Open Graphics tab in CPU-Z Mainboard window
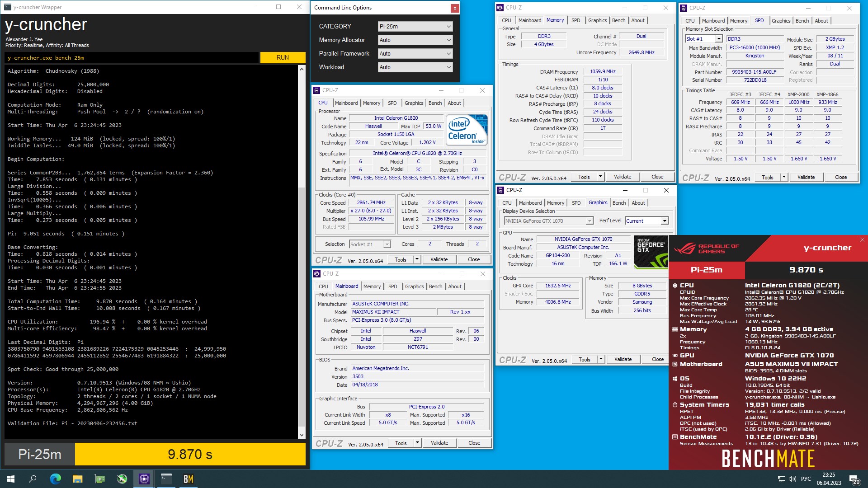 [x=414, y=286]
